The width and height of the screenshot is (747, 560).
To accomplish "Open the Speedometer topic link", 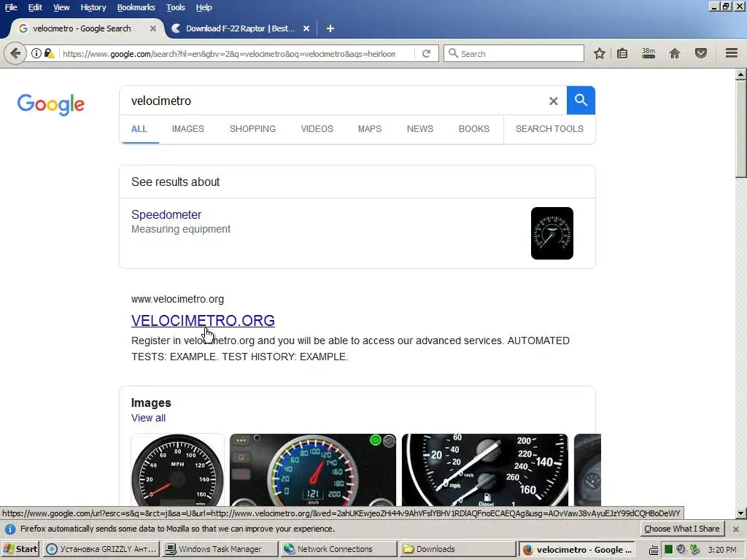I will [x=166, y=215].
